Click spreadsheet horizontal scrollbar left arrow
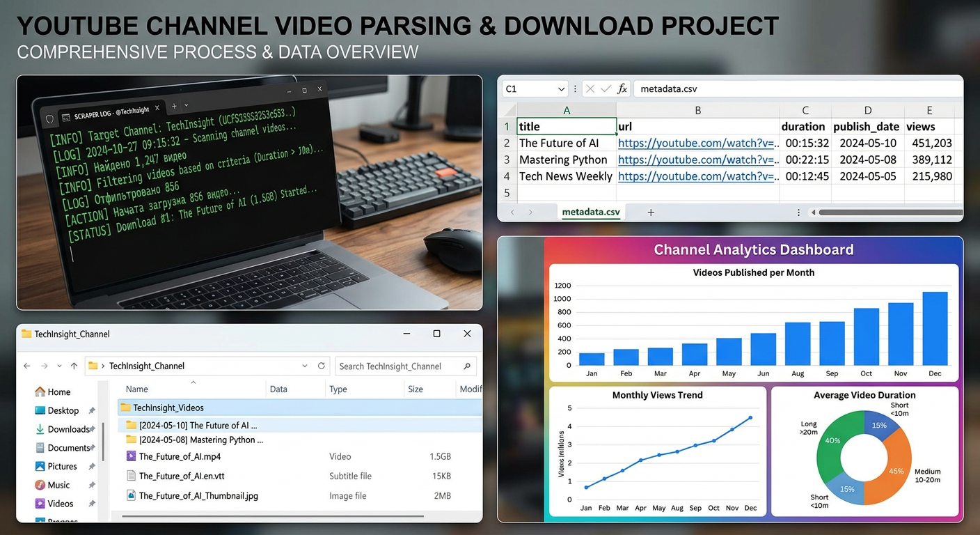The height and width of the screenshot is (535, 980). click(x=814, y=212)
